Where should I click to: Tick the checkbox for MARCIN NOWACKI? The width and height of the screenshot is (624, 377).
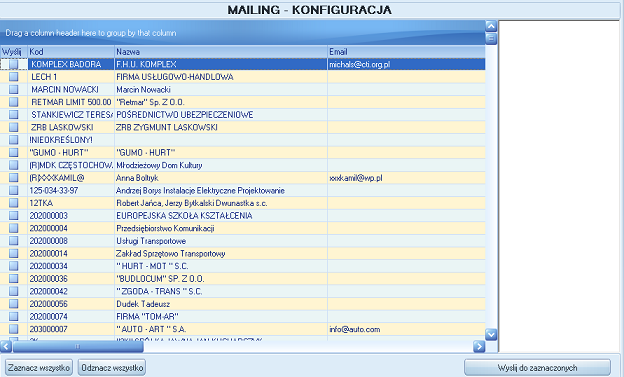point(14,90)
